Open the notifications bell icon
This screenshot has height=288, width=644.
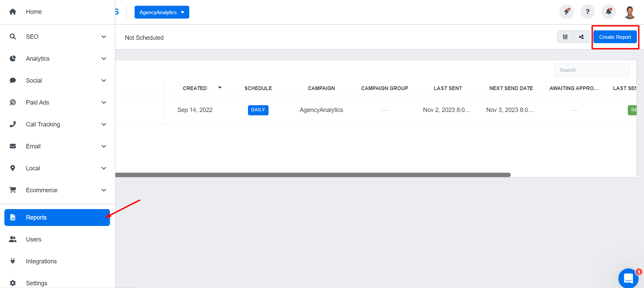click(609, 12)
